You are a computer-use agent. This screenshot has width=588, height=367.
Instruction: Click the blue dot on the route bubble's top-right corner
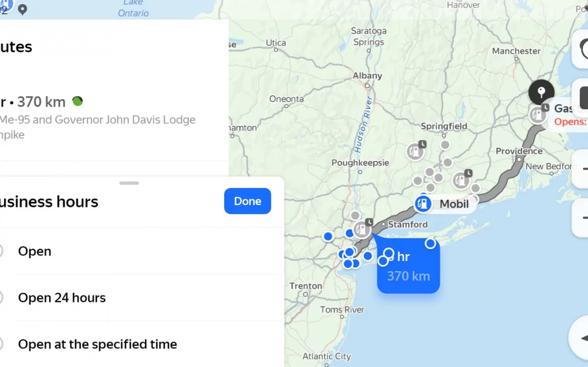point(430,243)
